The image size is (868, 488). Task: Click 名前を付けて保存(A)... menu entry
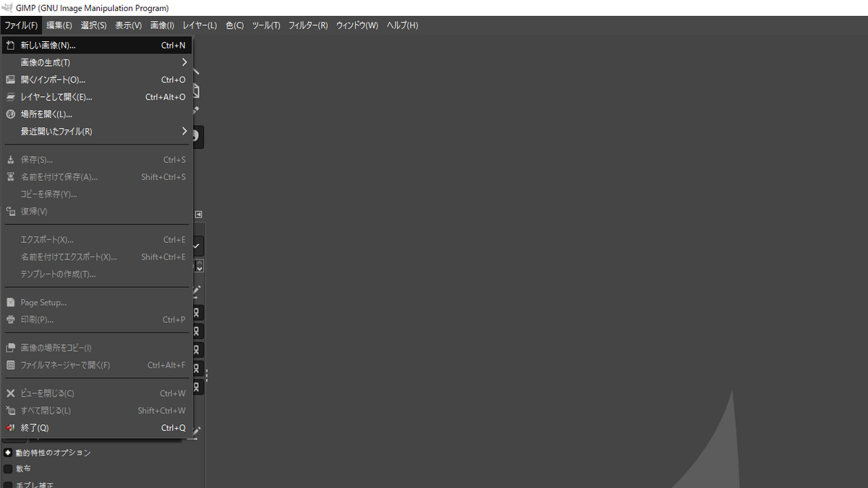pyautogui.click(x=97, y=177)
